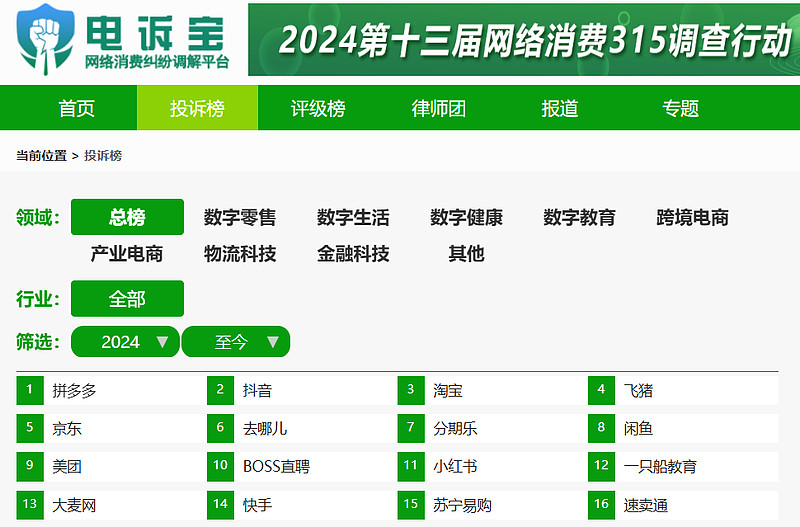
Task: Click the rank 16 number badge
Action: coord(601,505)
